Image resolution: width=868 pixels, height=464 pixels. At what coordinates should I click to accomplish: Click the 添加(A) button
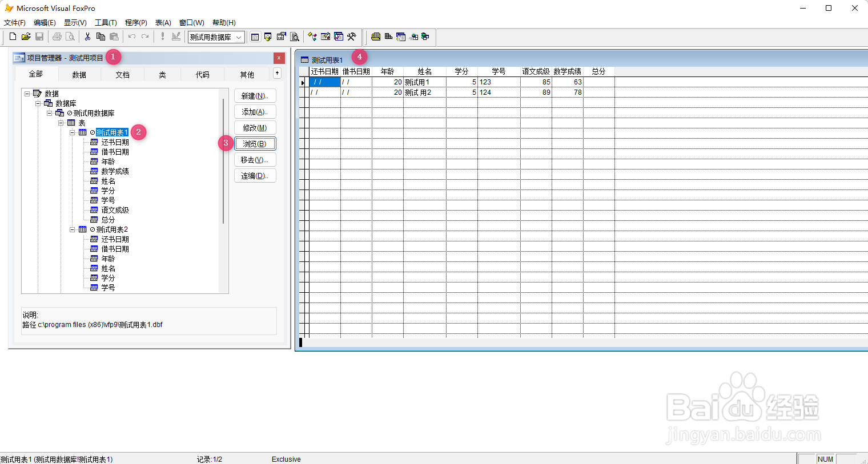(255, 112)
